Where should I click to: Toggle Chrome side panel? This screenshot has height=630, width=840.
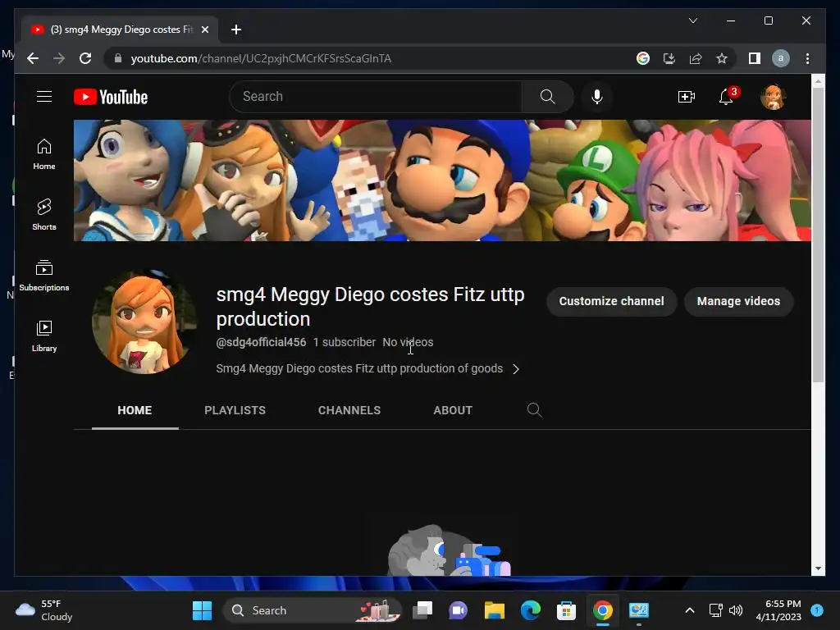[x=755, y=58]
